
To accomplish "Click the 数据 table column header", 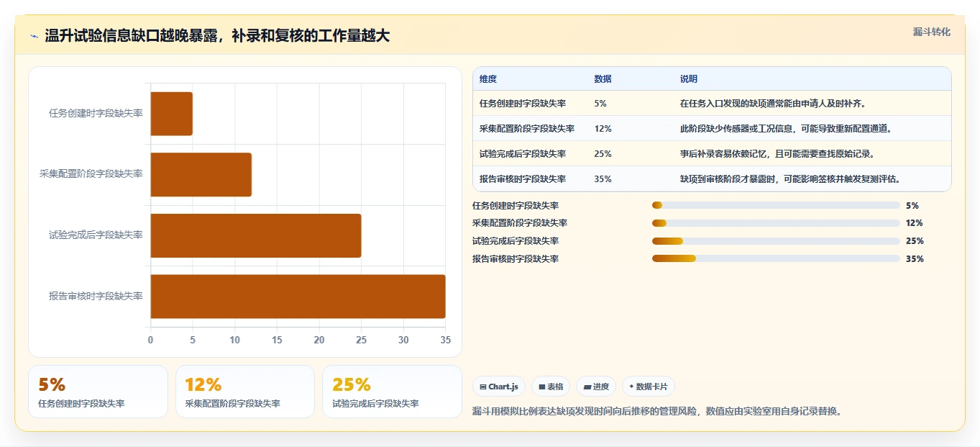I will pyautogui.click(x=603, y=79).
